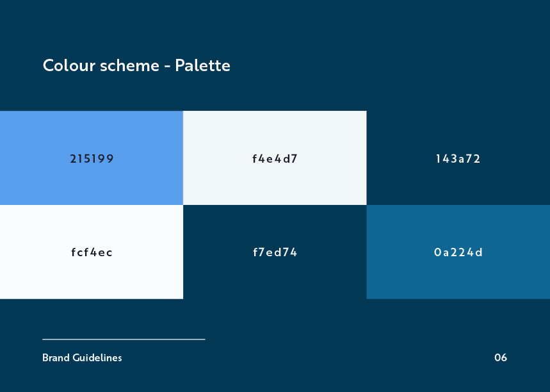Screen dimensions: 550x392
Task: Click the thin divider line above the footer
Action: (124, 339)
